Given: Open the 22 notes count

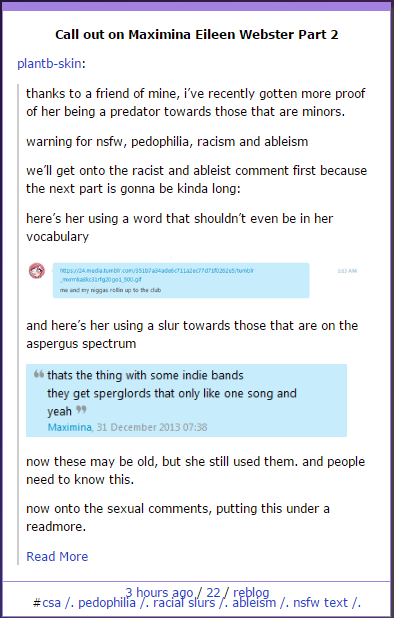Looking at the screenshot, I should coord(213,592).
